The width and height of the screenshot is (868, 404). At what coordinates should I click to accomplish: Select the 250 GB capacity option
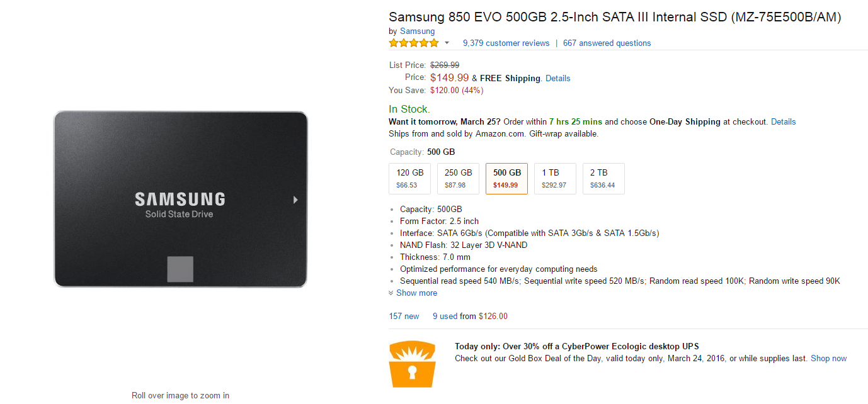[459, 179]
